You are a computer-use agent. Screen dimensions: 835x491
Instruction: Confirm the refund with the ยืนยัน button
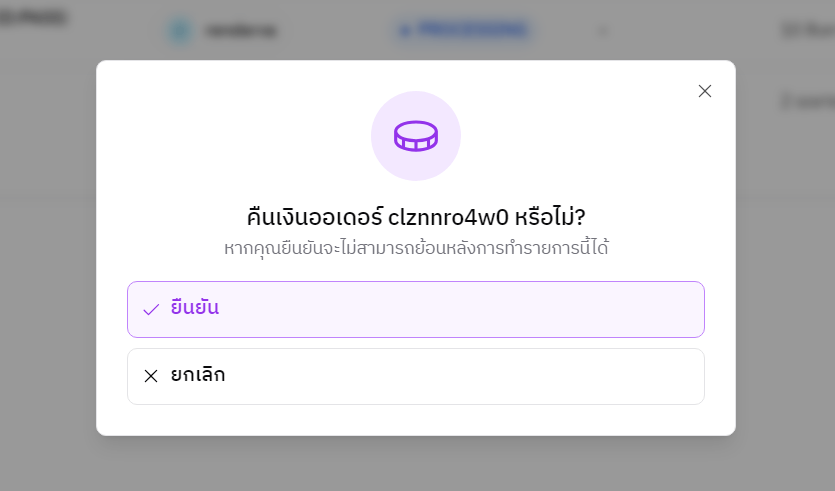[x=416, y=309]
